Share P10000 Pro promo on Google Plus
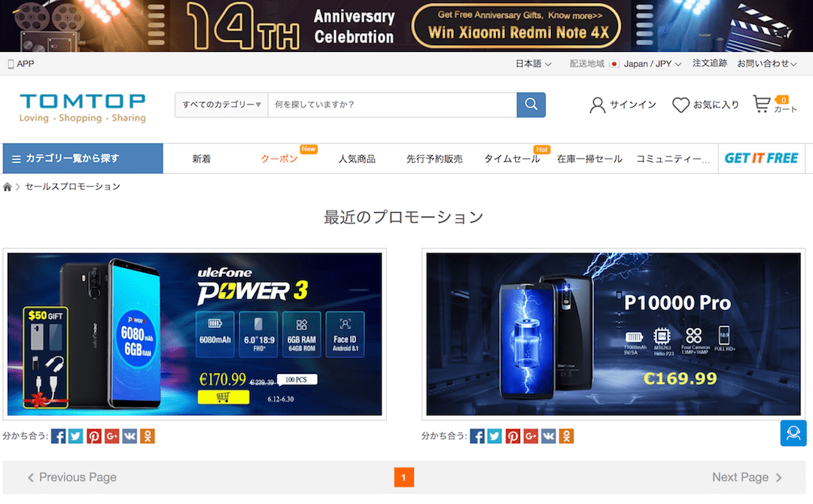 (x=531, y=436)
